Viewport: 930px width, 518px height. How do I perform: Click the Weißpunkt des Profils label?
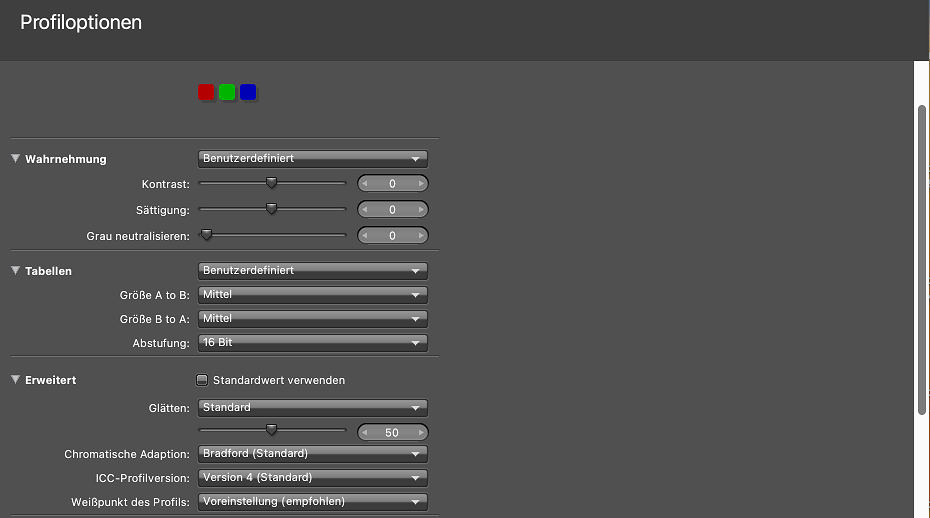(130, 502)
